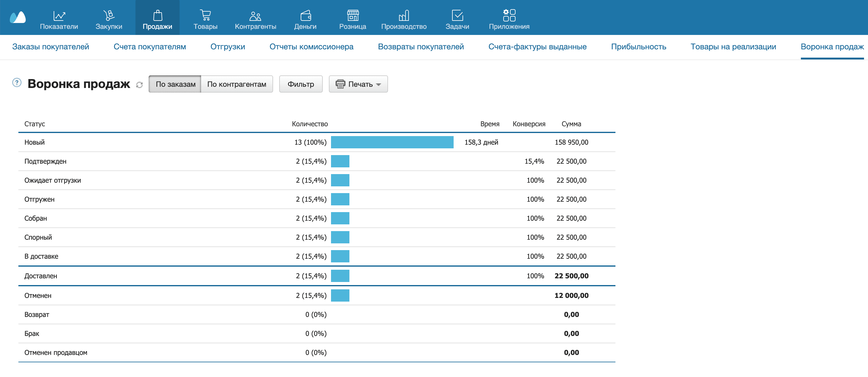868x377 pixels.
Task: Open the question mark help icon
Action: (x=17, y=82)
